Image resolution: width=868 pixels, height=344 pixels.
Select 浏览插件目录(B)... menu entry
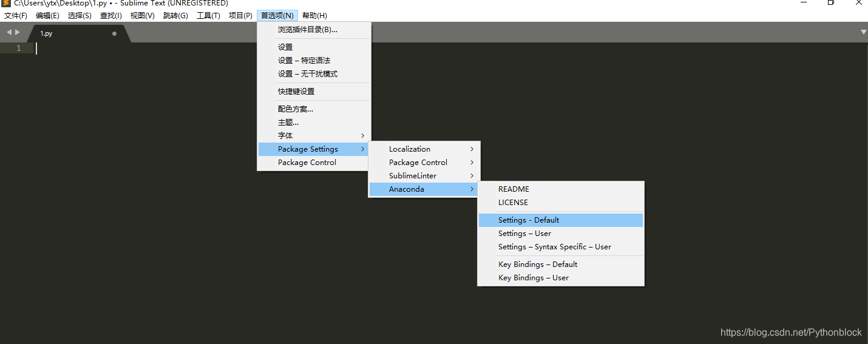click(314, 29)
